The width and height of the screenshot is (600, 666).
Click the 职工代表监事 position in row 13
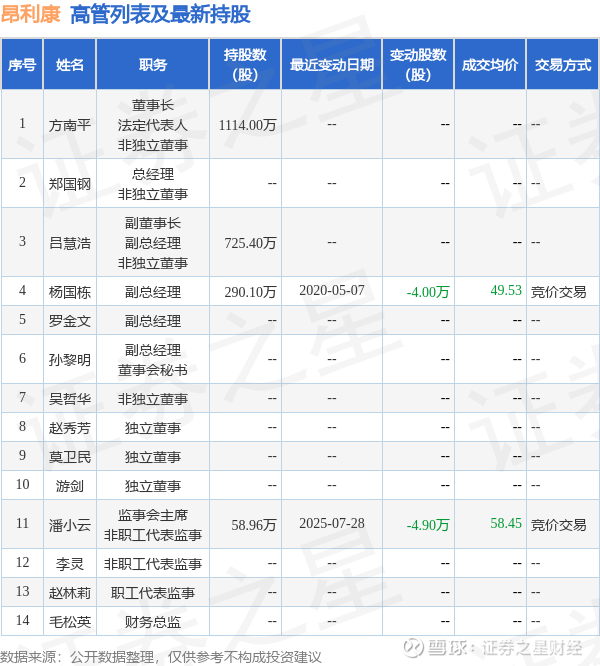153,593
